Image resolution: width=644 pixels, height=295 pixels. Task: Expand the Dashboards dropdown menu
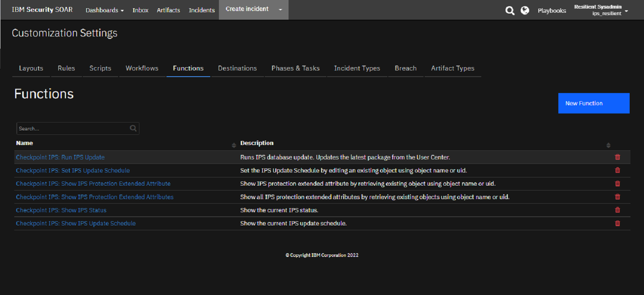(x=105, y=10)
